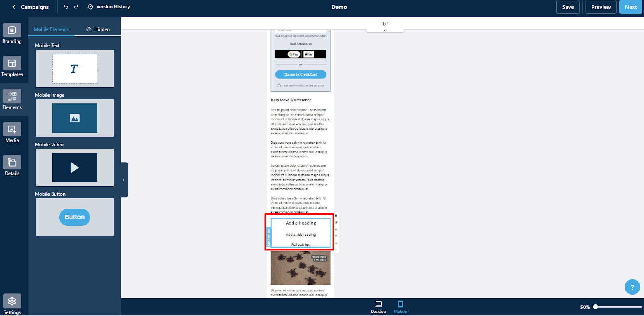The width and height of the screenshot is (644, 316).
Task: Move the Mobile Text block down
Action: click(336, 243)
